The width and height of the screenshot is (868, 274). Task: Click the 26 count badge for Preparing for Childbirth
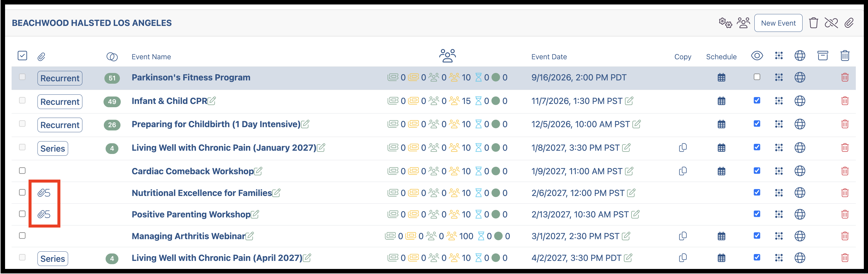(112, 125)
